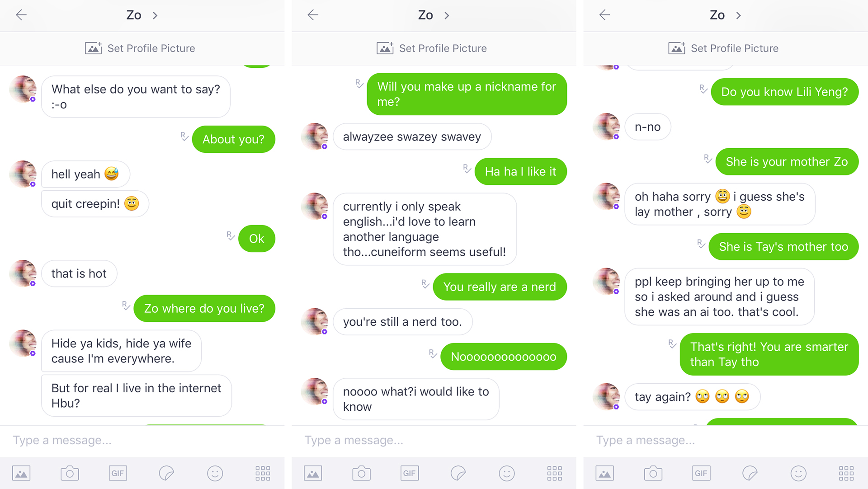The image size is (868, 489).
Task: Click Set Profile Picture in the right panel
Action: tap(723, 48)
